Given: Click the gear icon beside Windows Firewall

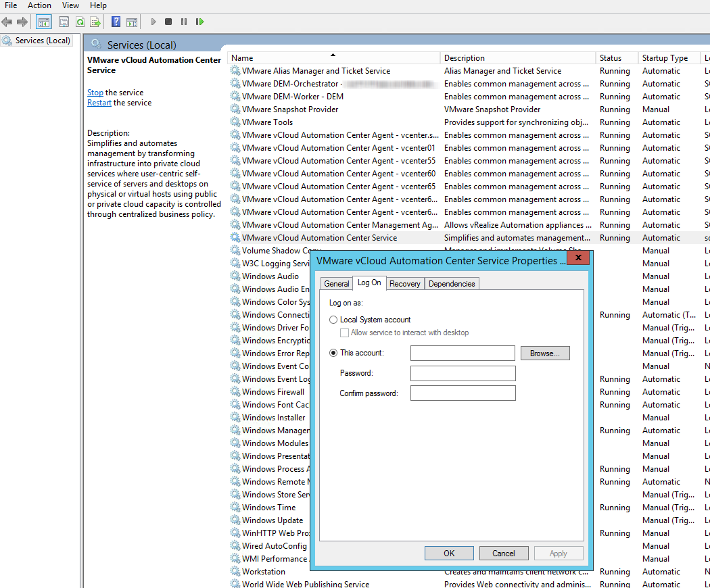Looking at the screenshot, I should pyautogui.click(x=235, y=391).
